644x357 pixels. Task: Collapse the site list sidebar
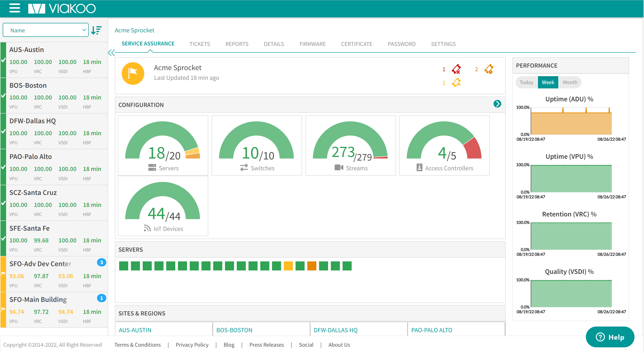(111, 53)
